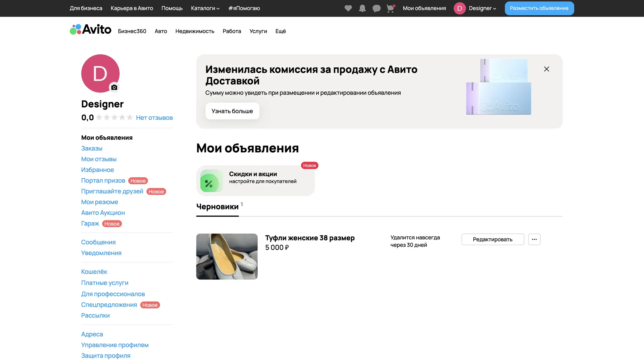
Task: Open the Кошелёк sidebar link
Action: (x=94, y=271)
